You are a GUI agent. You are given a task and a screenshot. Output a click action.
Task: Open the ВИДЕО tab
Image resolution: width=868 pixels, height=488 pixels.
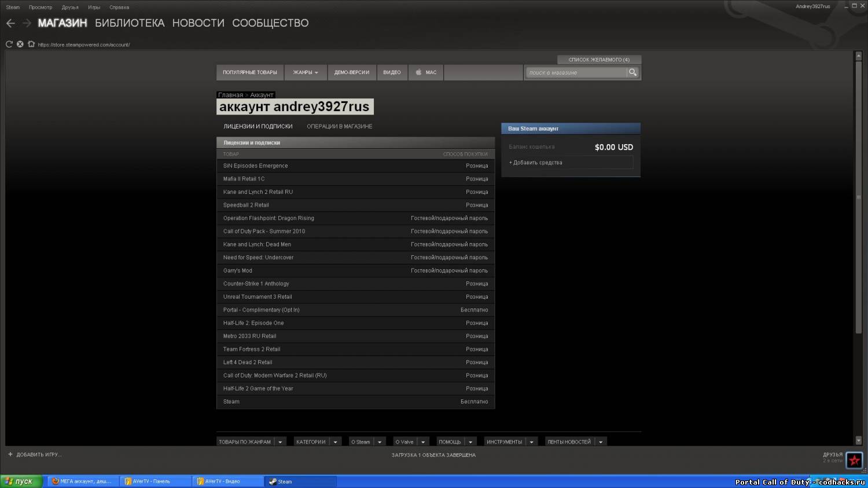[x=392, y=72]
